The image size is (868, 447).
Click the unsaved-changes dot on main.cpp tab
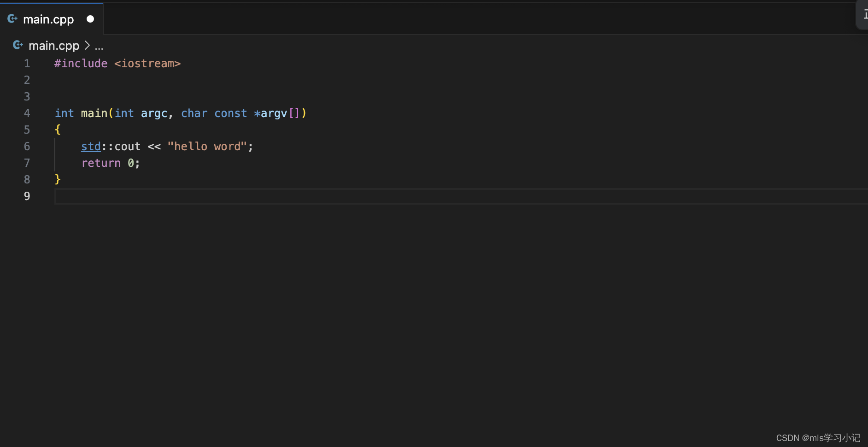click(90, 19)
